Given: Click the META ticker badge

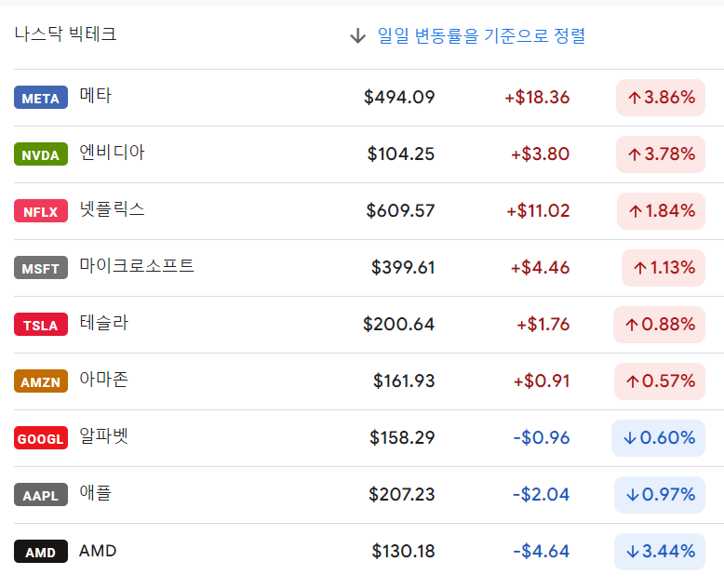Looking at the screenshot, I should pos(41,98).
